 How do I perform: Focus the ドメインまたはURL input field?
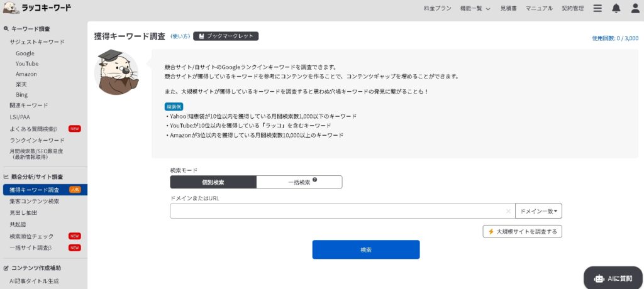click(x=343, y=211)
